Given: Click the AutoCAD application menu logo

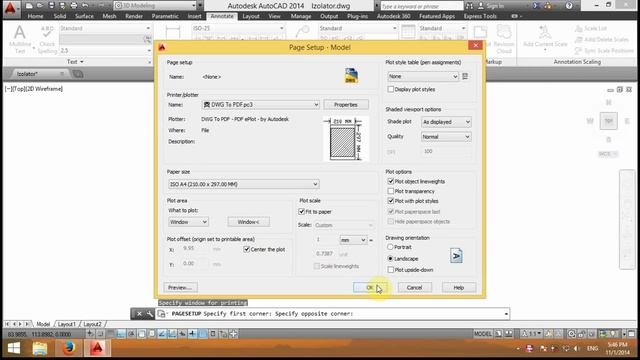Looking at the screenshot, I should tap(10, 8).
